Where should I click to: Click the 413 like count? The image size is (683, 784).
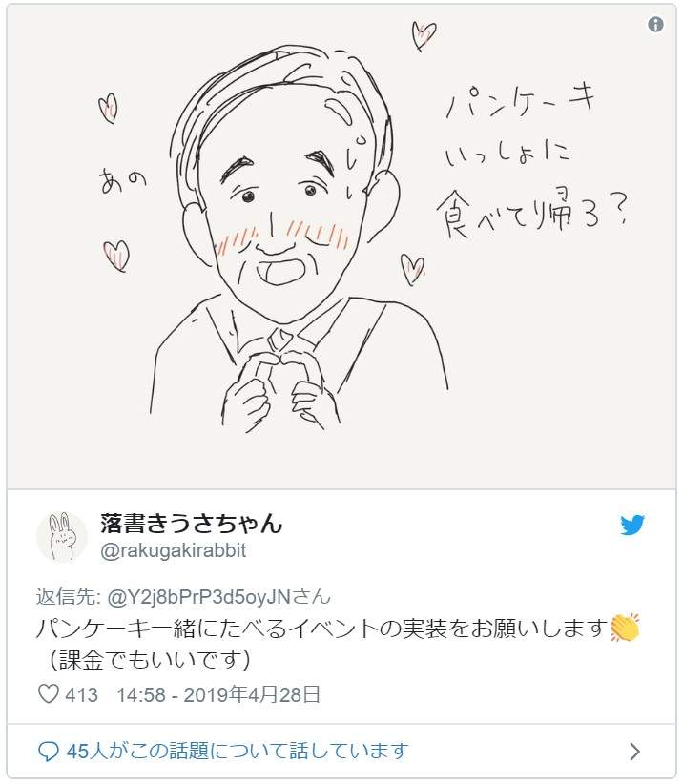pyautogui.click(x=82, y=694)
